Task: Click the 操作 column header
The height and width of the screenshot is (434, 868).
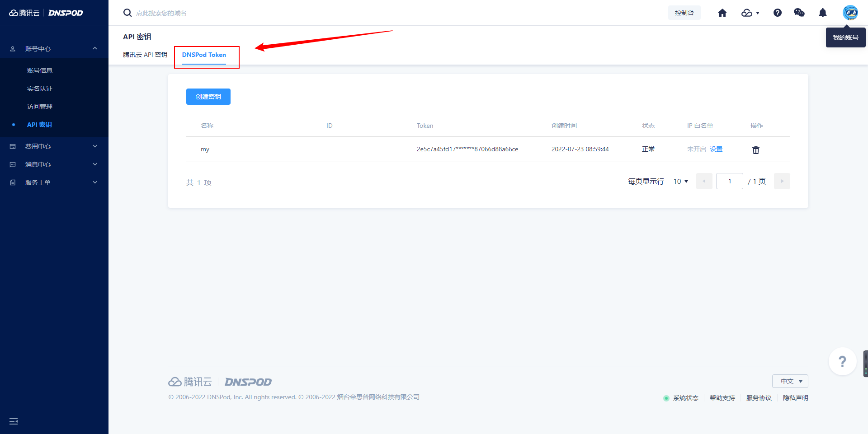Action: (x=757, y=126)
